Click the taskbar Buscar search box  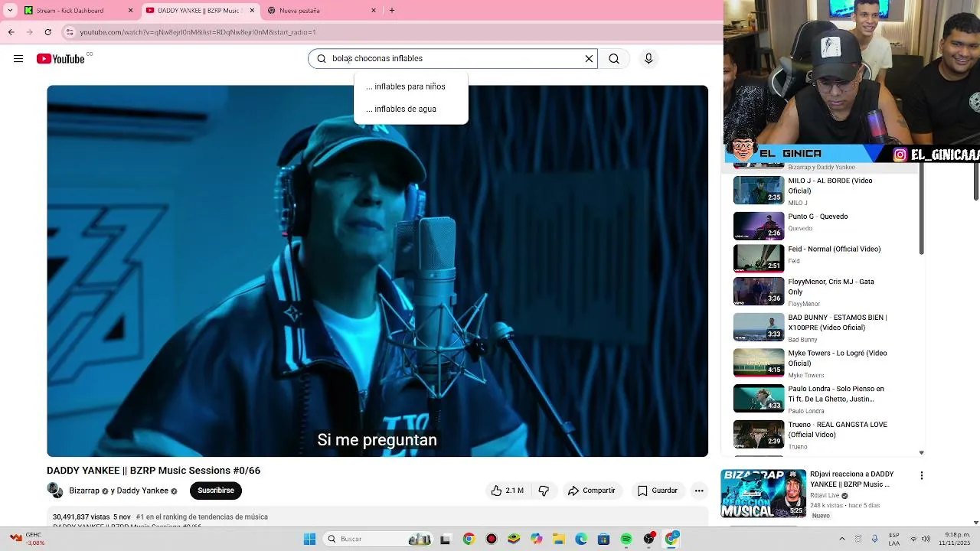pos(378,540)
